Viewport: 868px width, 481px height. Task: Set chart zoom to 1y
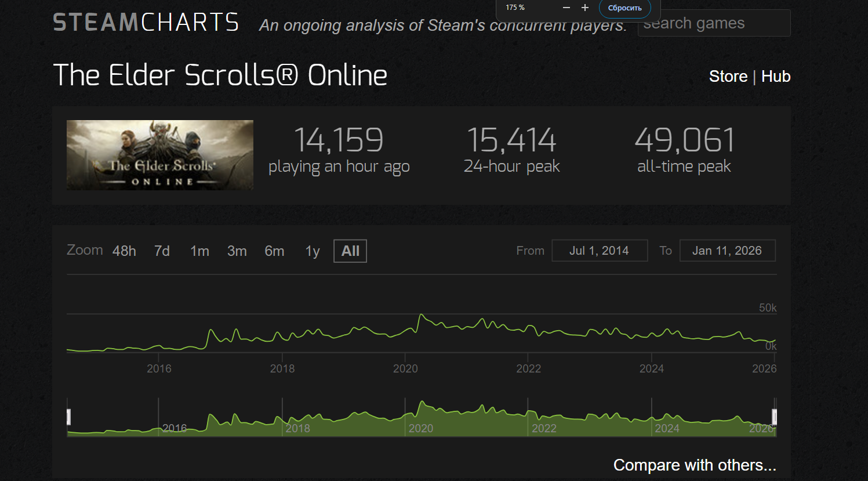click(313, 251)
